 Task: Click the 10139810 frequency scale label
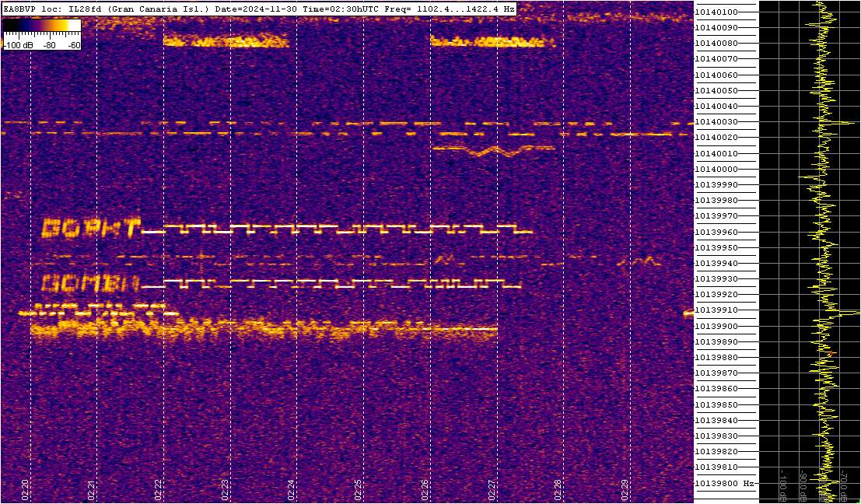point(716,467)
